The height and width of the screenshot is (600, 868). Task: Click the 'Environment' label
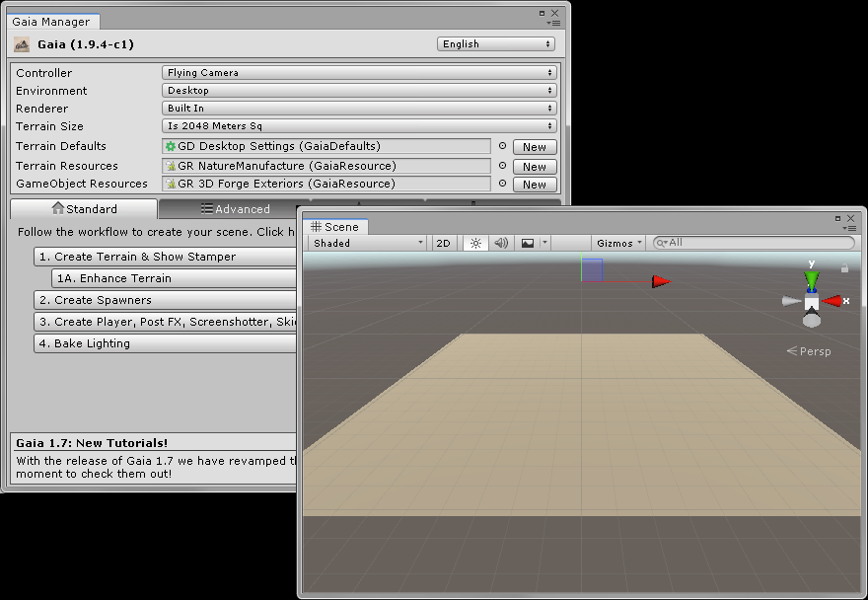[51, 91]
